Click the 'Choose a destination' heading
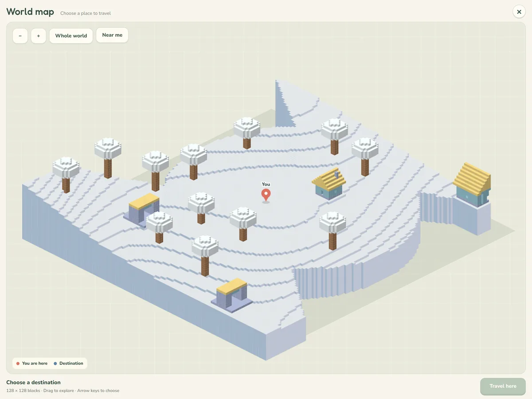Screen dimensions: 532x399 point(33,383)
